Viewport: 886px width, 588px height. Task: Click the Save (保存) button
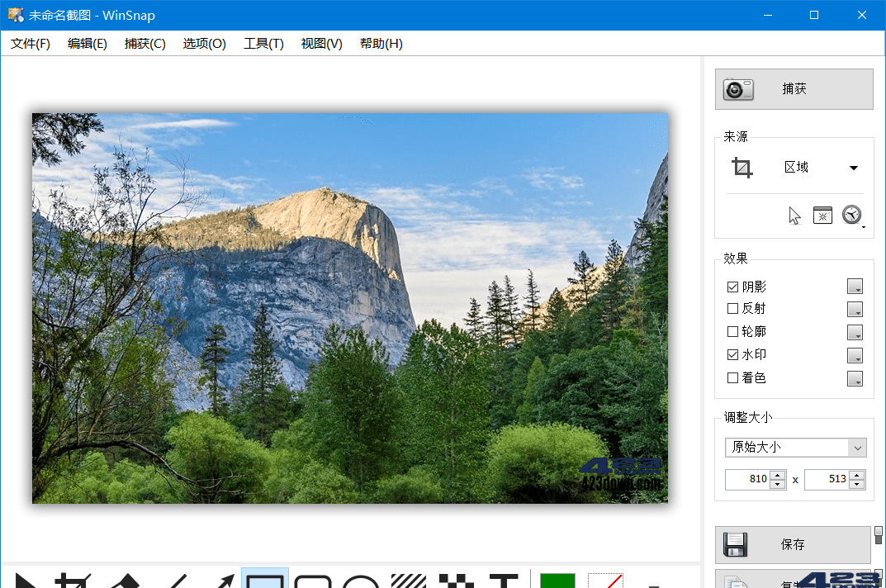tap(793, 545)
